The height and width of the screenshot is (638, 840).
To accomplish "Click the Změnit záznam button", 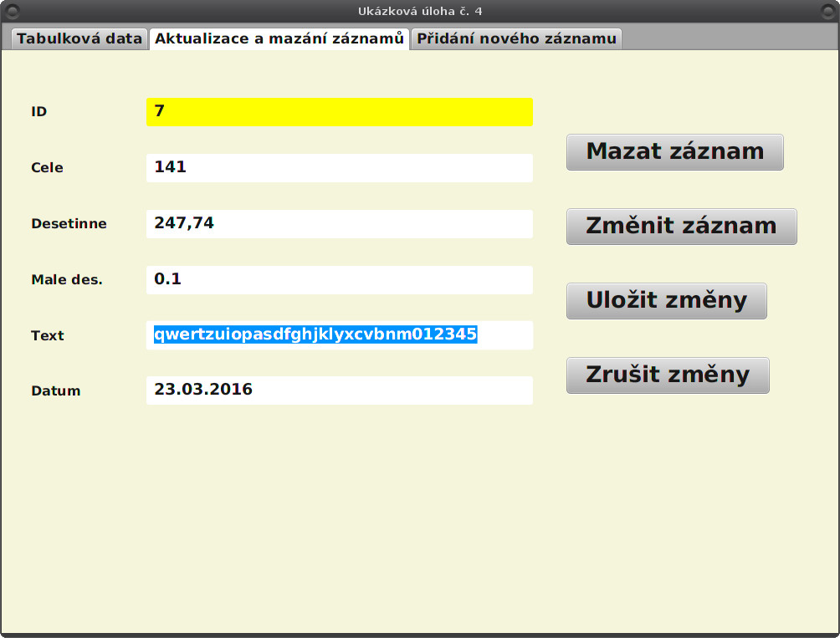I will point(681,227).
